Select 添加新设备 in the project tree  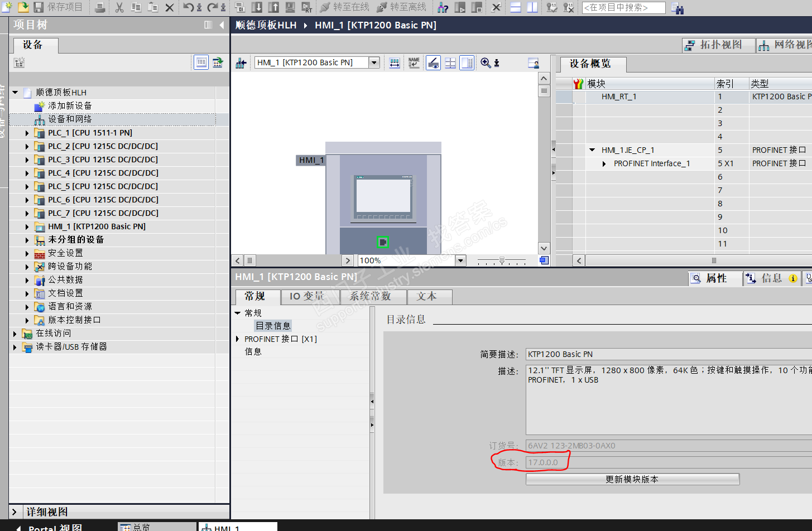pos(70,105)
